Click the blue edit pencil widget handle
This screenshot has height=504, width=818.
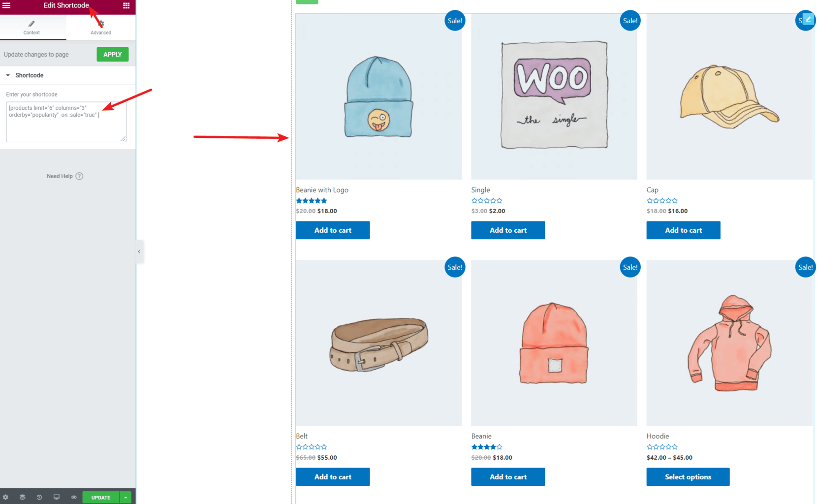click(808, 20)
